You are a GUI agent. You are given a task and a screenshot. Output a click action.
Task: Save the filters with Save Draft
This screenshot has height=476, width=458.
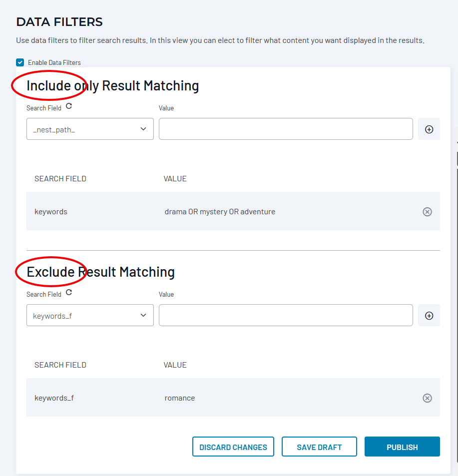[x=319, y=447]
